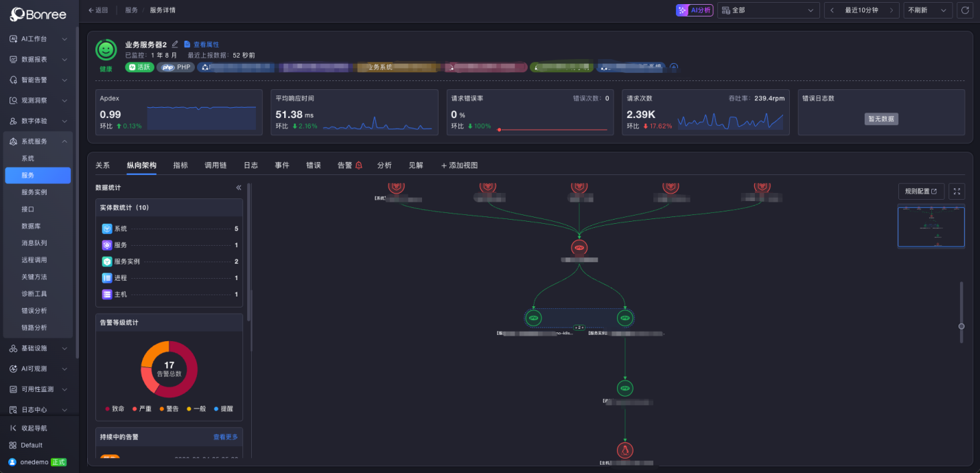This screenshot has width=980, height=473.
Task: Open the AI分析 button
Action: (695, 10)
